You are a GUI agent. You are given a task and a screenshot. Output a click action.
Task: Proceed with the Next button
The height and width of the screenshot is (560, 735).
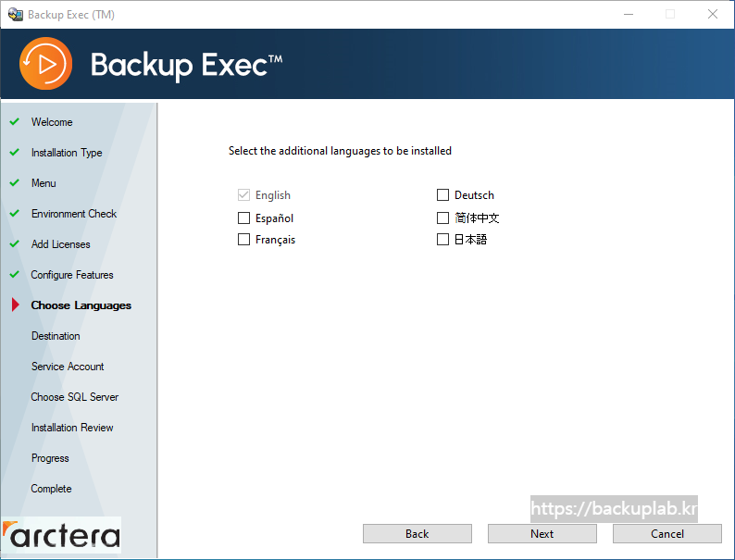tap(542, 534)
